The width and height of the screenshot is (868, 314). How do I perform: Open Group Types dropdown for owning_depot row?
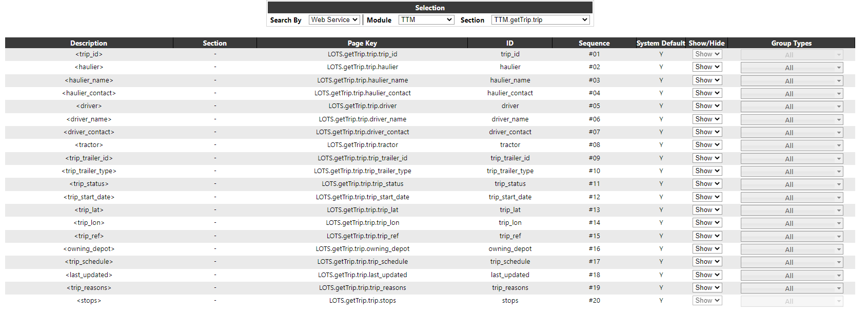tap(792, 249)
